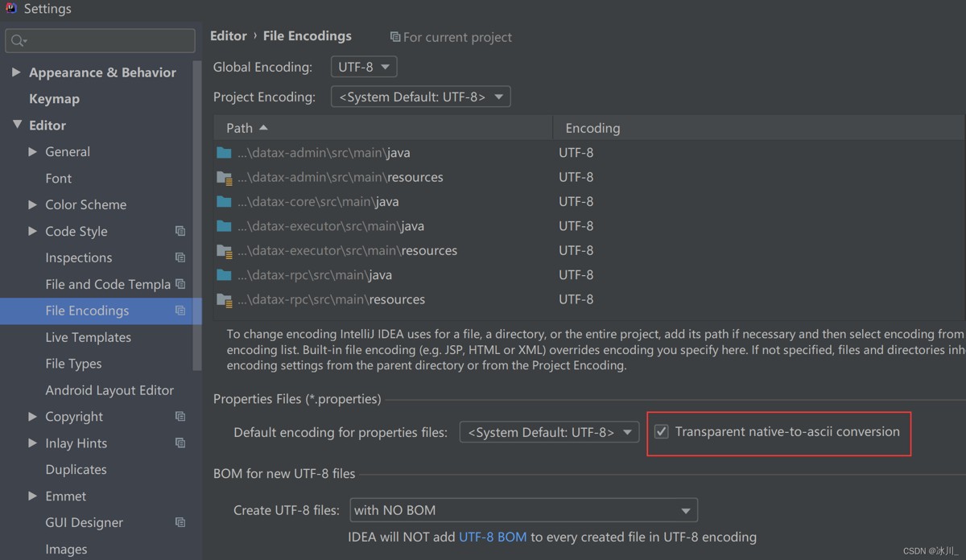Sort the table by Path column header
Viewport: 966px width, 560px height.
pyautogui.click(x=383, y=128)
